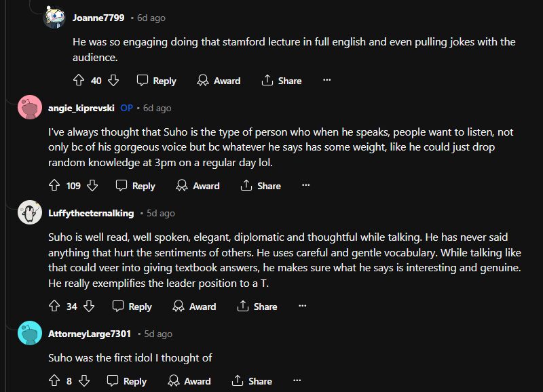This screenshot has height=392, width=543.
Task: Upvote angie_kiprevski's comment
Action: coord(54,185)
